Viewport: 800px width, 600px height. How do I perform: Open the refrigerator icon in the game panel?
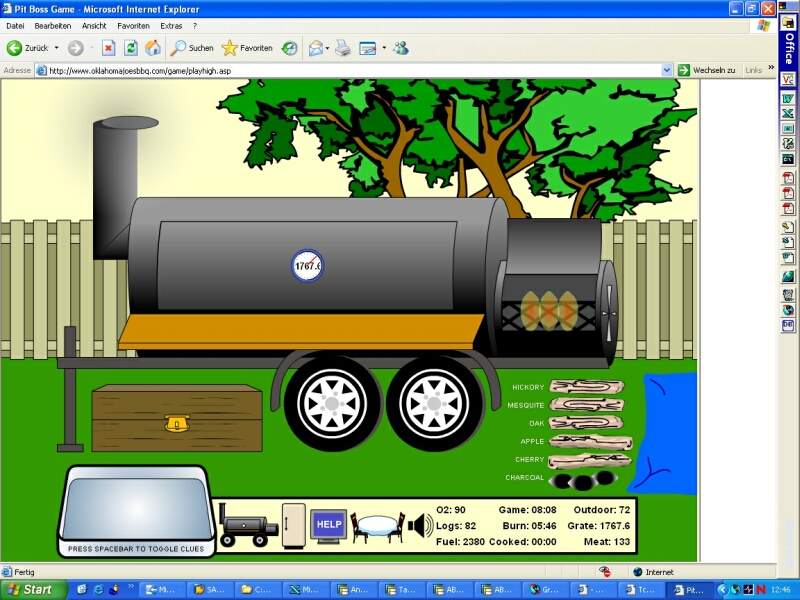(294, 526)
